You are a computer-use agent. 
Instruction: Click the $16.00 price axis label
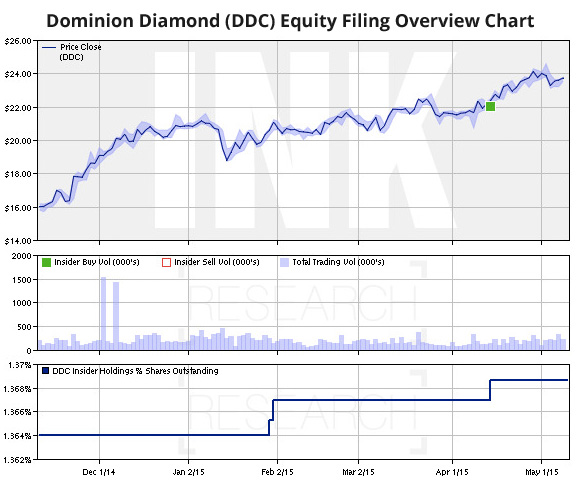click(x=18, y=208)
